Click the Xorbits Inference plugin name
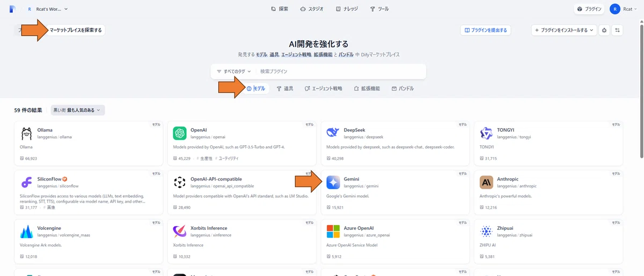 (x=209, y=228)
